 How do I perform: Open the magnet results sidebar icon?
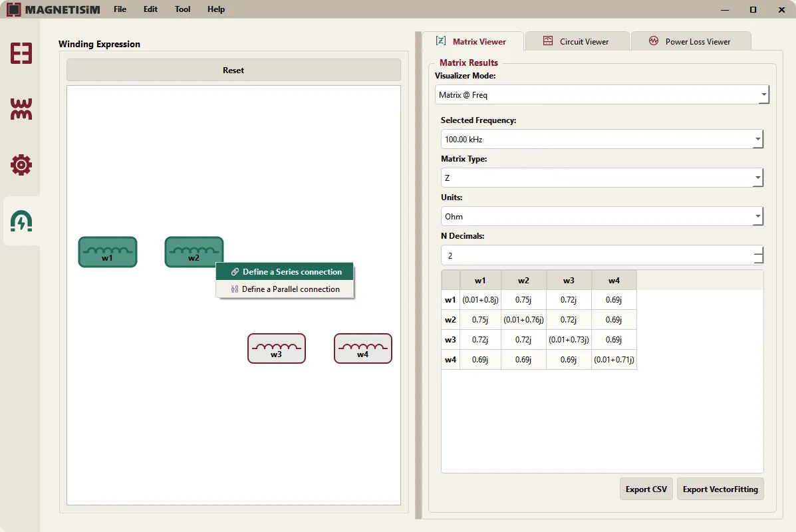pos(21,221)
